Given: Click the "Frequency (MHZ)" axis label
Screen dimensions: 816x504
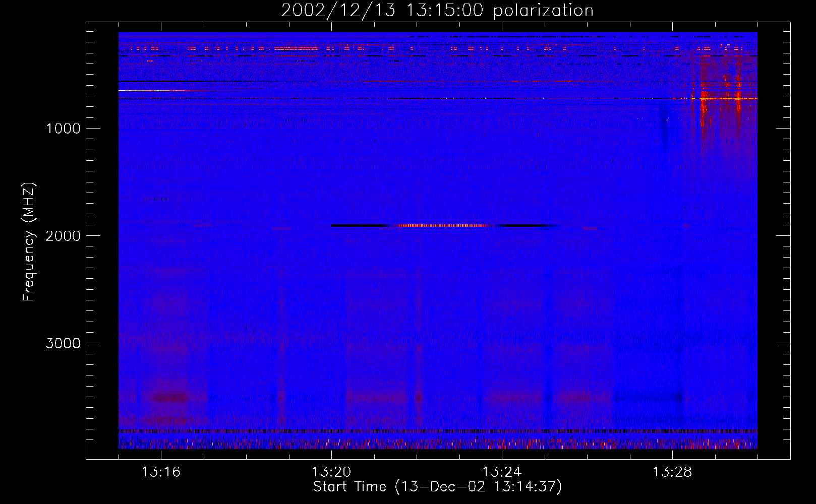Looking at the screenshot, I should (29, 242).
